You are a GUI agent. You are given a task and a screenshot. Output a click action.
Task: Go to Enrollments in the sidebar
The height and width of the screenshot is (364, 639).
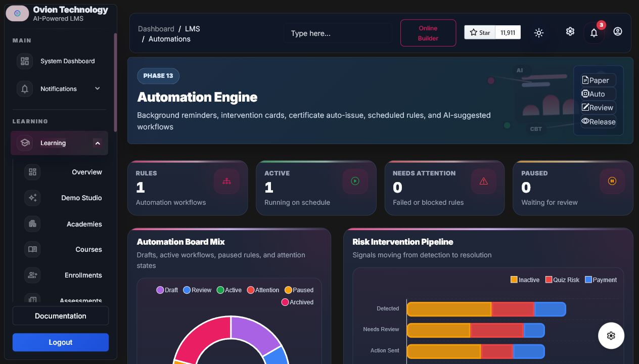(83, 275)
